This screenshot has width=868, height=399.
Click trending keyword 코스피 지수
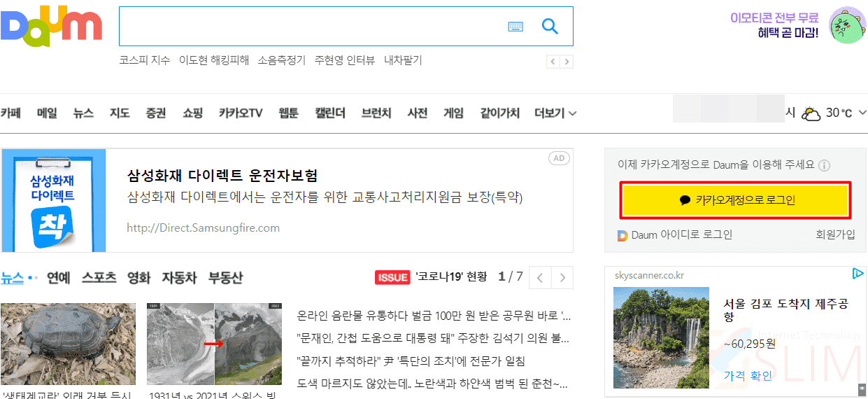click(x=145, y=60)
